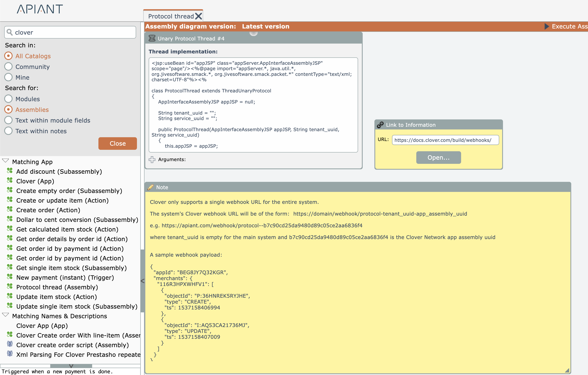Choose Text within notes radio button
This screenshot has height=375, width=588.
point(9,131)
